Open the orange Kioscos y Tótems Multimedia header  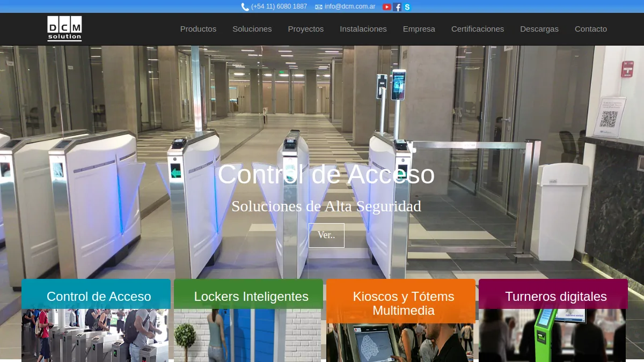[x=401, y=301]
